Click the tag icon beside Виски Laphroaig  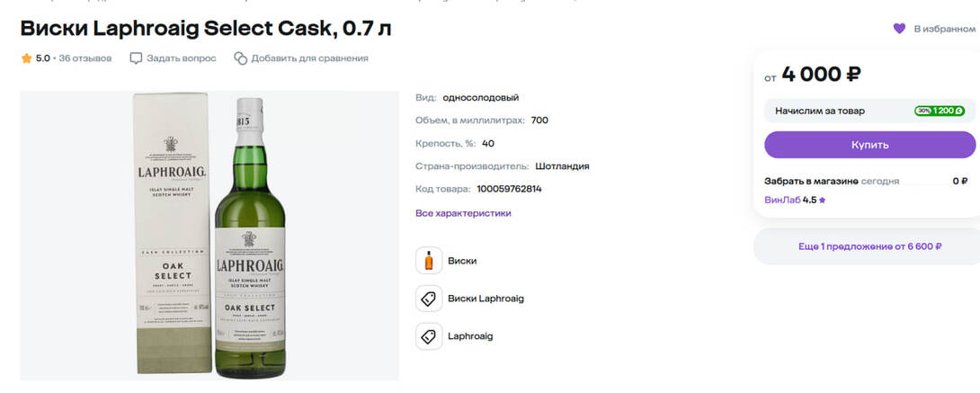click(x=429, y=299)
